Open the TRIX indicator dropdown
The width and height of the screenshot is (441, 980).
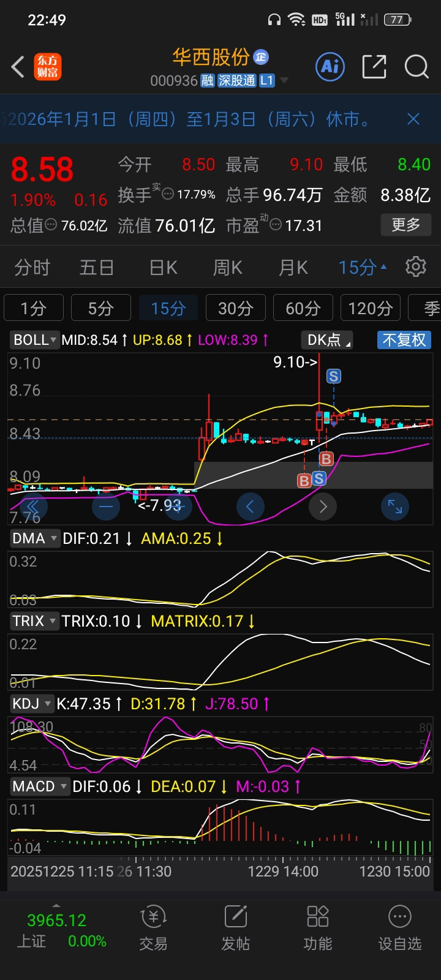tap(34, 621)
